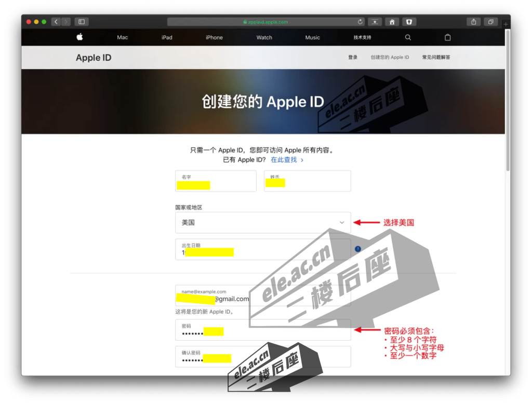
Task: Open the search magnifier icon
Action: pyautogui.click(x=408, y=37)
